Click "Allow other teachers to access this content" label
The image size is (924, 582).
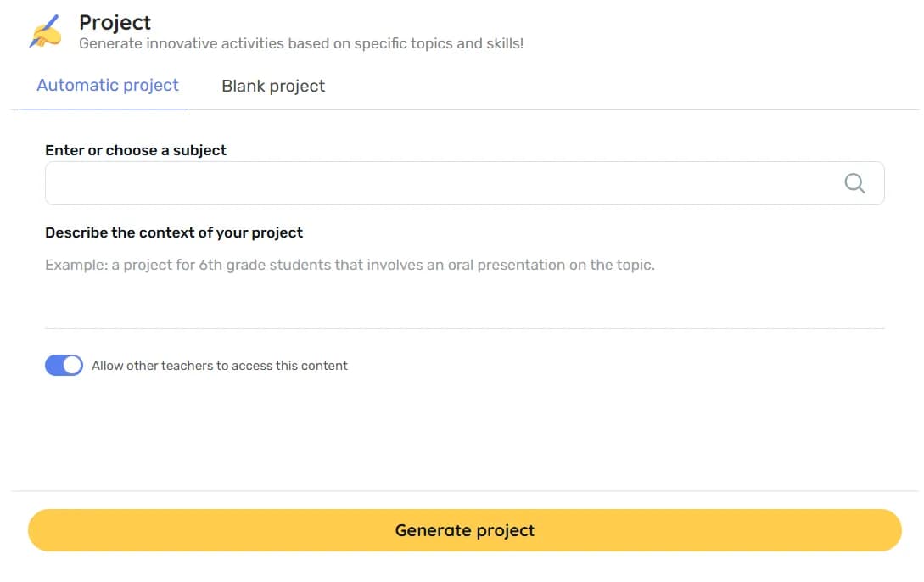tap(220, 366)
